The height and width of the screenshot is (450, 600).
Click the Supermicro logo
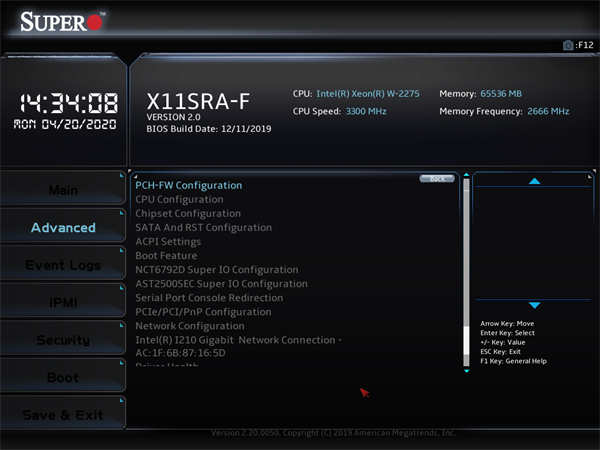tap(62, 21)
